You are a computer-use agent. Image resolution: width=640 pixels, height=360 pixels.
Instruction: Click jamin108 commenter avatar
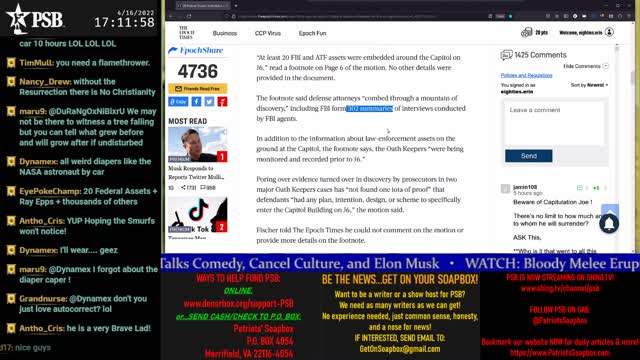(x=505, y=189)
